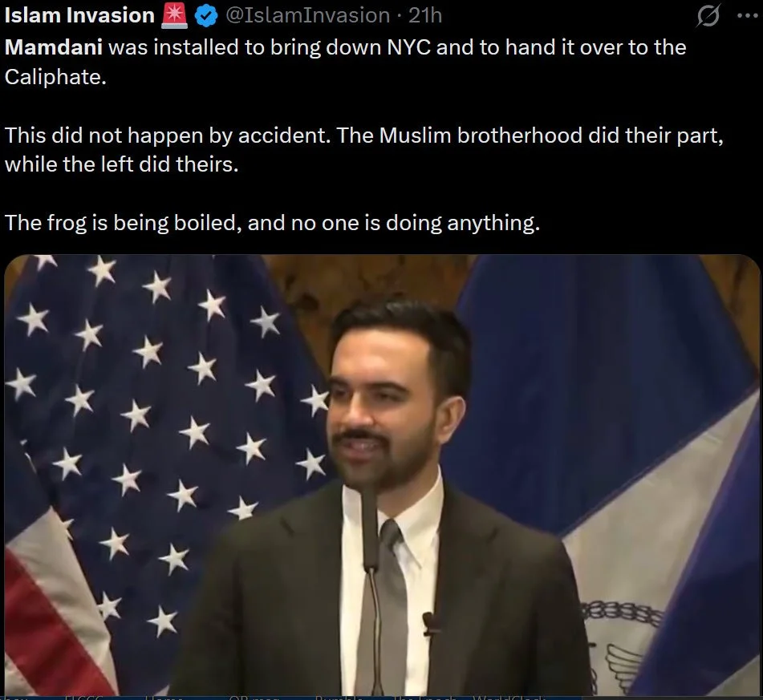
Task: Click the speaker's gray necktie
Action: pyautogui.click(x=387, y=608)
